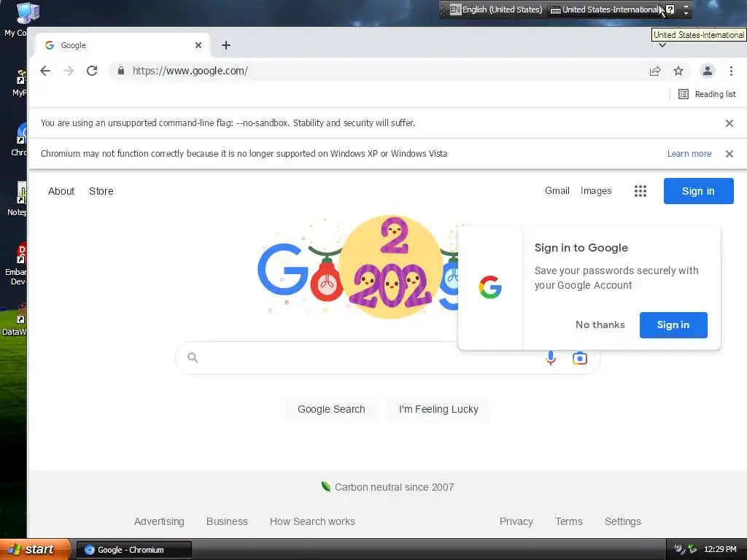Viewport: 747px width, 560px height.
Task: Go to Gmail
Action: click(x=557, y=190)
